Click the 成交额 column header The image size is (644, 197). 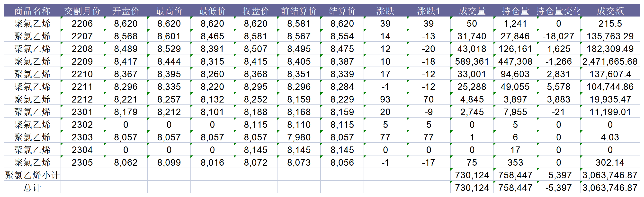[x=610, y=11]
